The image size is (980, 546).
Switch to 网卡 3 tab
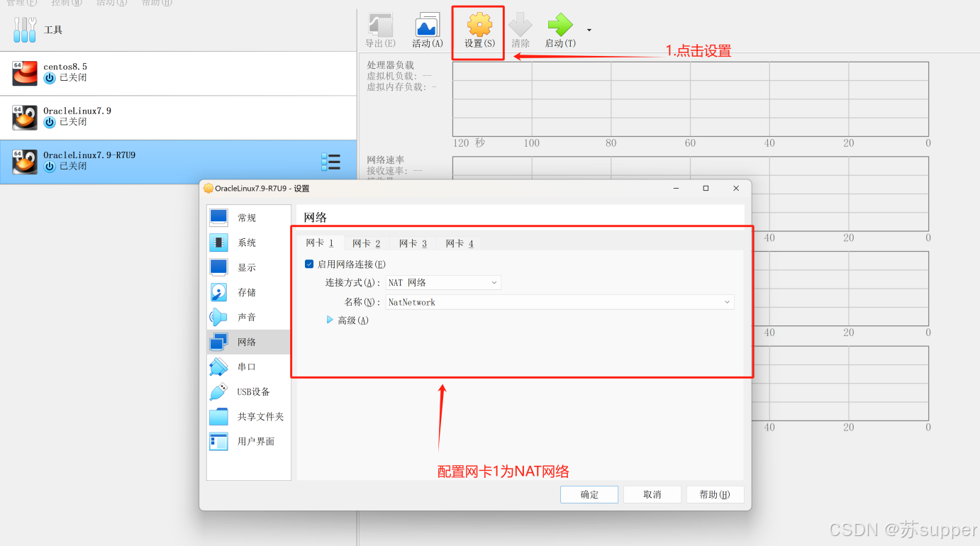[413, 243]
